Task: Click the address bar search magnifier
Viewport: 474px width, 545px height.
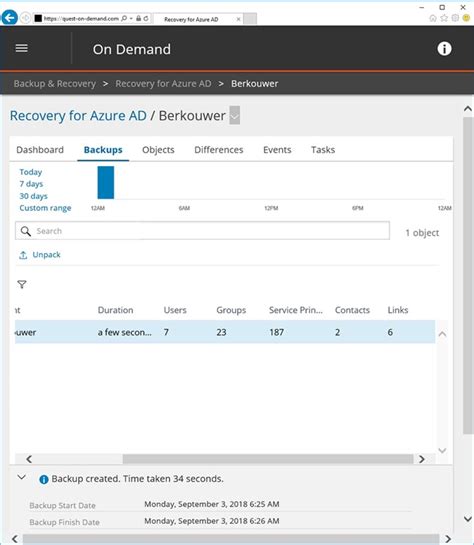Action: click(x=124, y=18)
